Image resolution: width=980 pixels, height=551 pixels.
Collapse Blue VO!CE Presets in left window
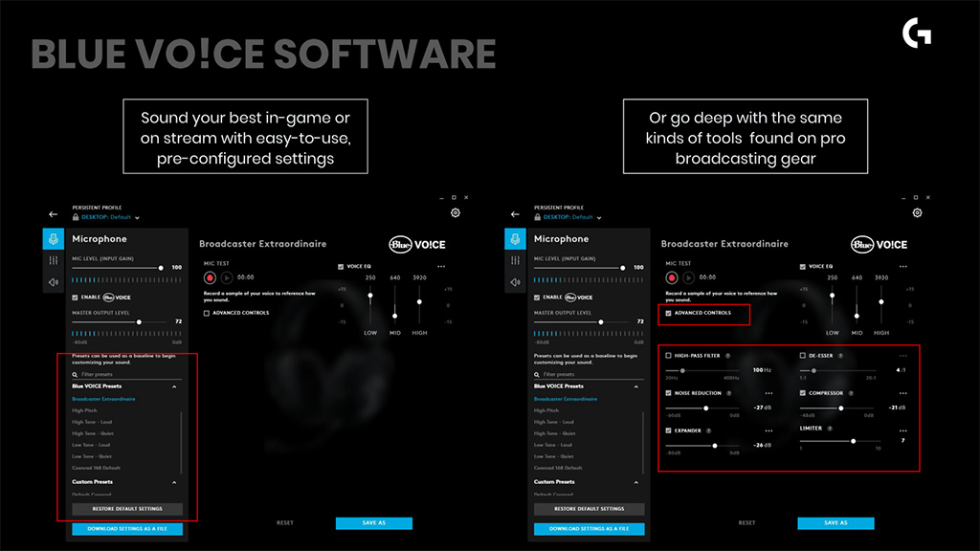click(174, 386)
